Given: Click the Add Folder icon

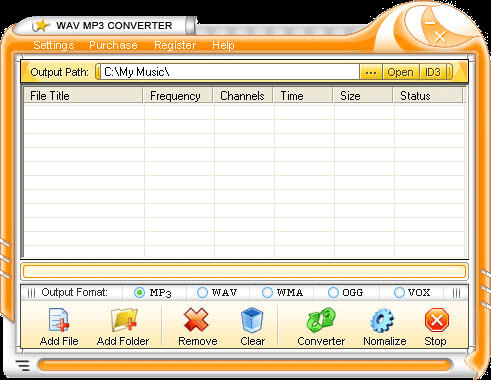Looking at the screenshot, I should [x=124, y=320].
